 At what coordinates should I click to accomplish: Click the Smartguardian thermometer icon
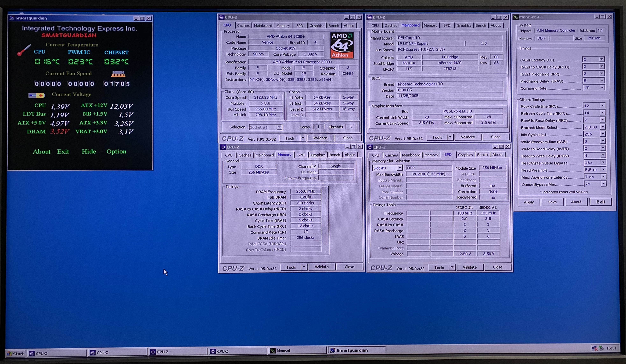point(24,50)
